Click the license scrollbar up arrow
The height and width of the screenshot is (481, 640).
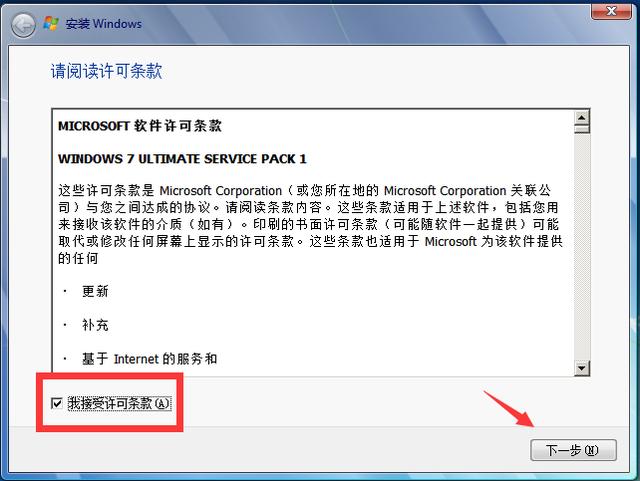coord(582,118)
